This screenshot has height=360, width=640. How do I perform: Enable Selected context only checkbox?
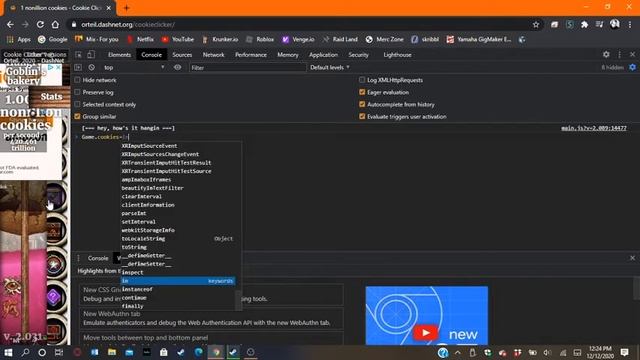pyautogui.click(x=77, y=104)
